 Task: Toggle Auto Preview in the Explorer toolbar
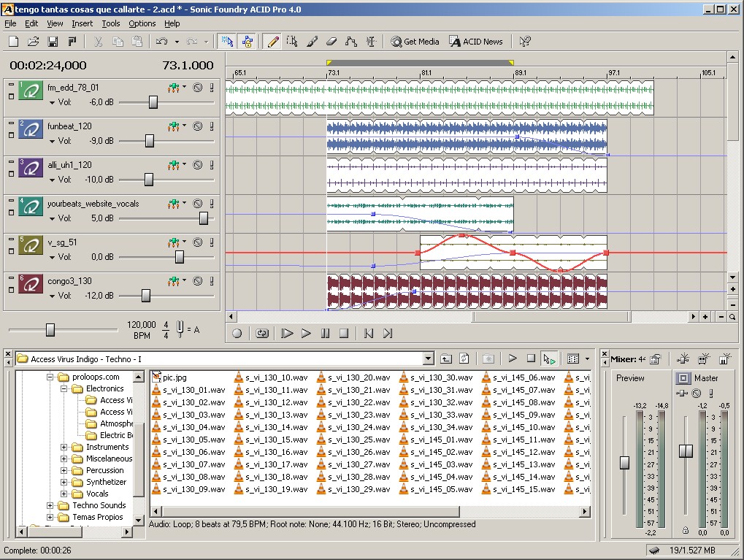click(549, 359)
